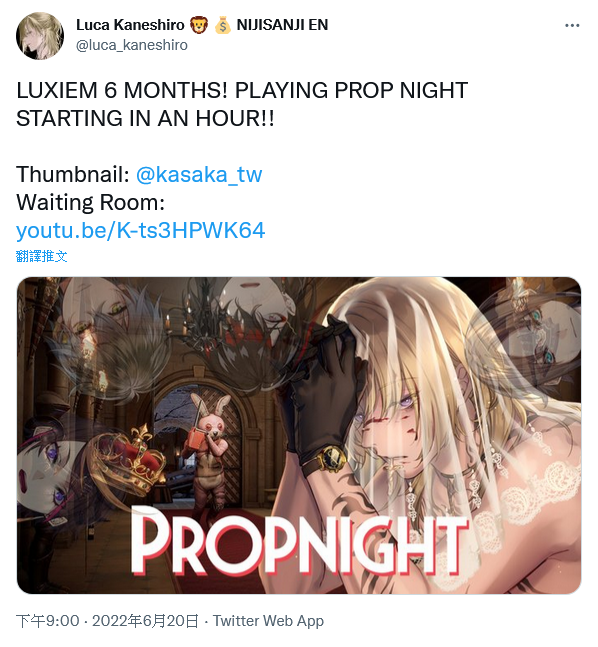The image size is (598, 647).
Task: Click the Waiting Room: label text
Action: pos(90,202)
